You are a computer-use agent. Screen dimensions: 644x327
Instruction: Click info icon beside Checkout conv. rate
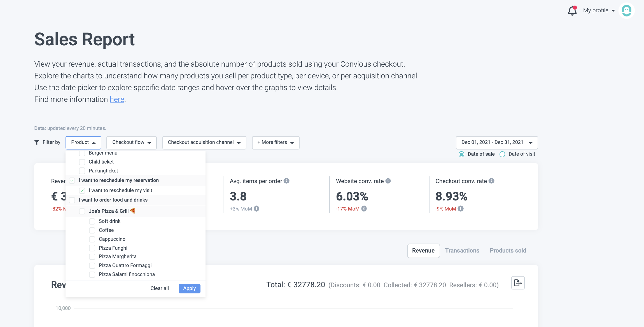[x=491, y=181]
